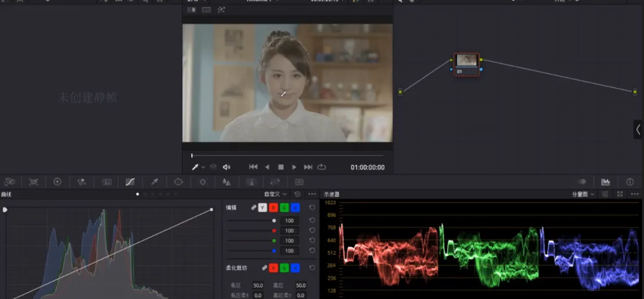Reset the blue intensity slider
The width and height of the screenshot is (644, 299).
click(x=312, y=250)
